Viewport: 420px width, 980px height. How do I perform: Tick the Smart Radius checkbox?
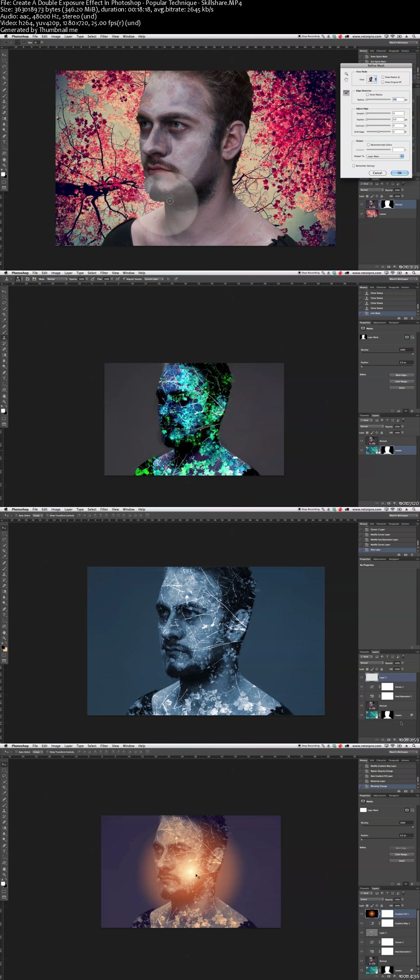[367, 94]
